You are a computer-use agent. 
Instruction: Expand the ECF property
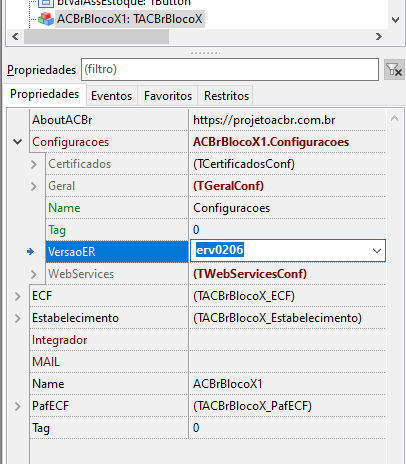pos(18,296)
